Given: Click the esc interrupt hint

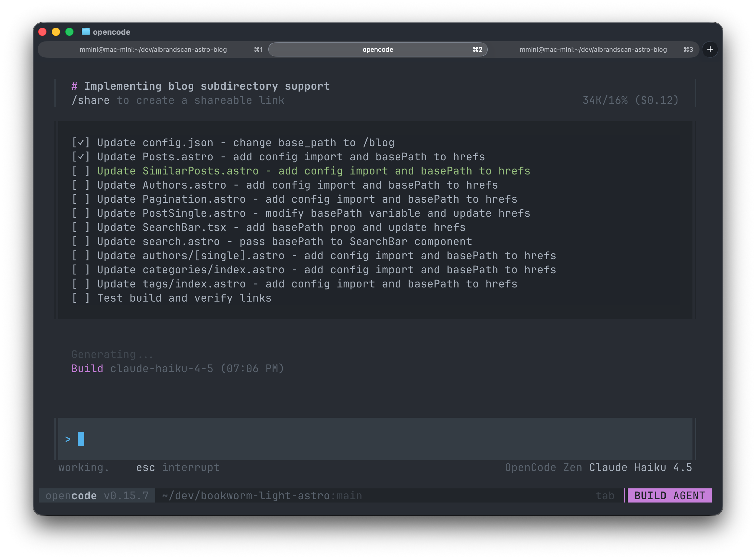Looking at the screenshot, I should (178, 468).
